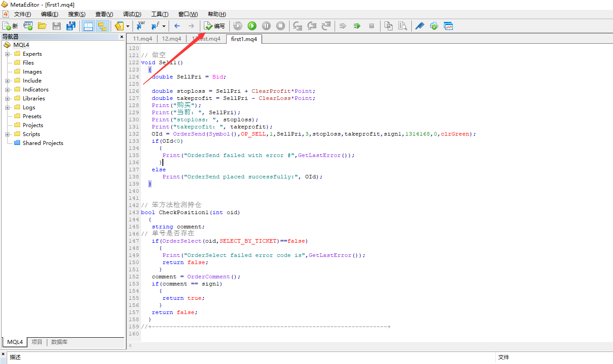The height and width of the screenshot is (364, 613).
Task: Expand the Logs folder node
Action: pos(8,108)
